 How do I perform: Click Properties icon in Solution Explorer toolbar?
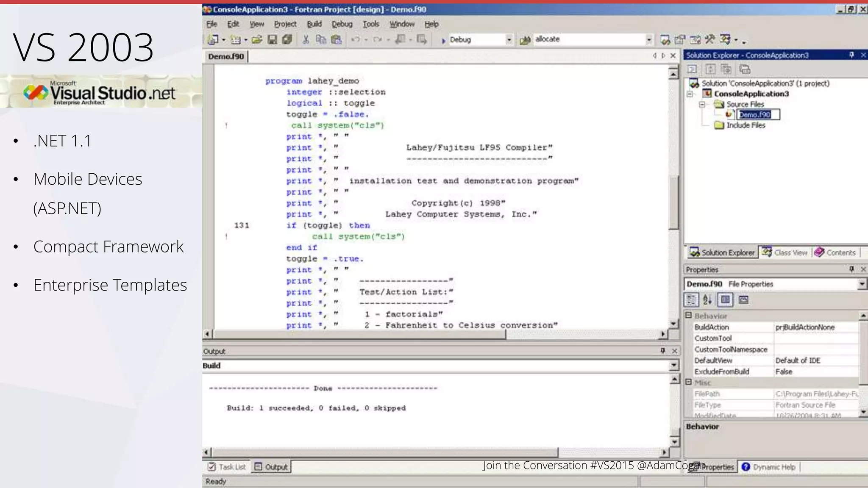point(745,69)
